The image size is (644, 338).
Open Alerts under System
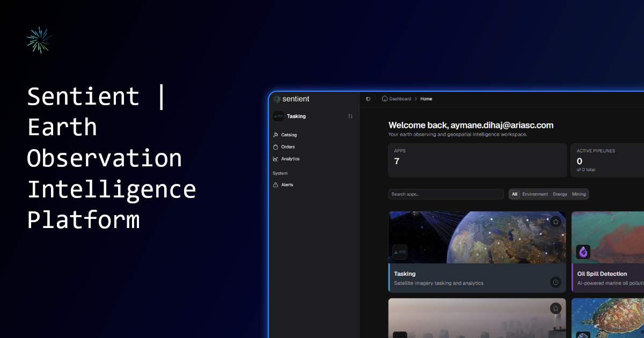pyautogui.click(x=283, y=185)
